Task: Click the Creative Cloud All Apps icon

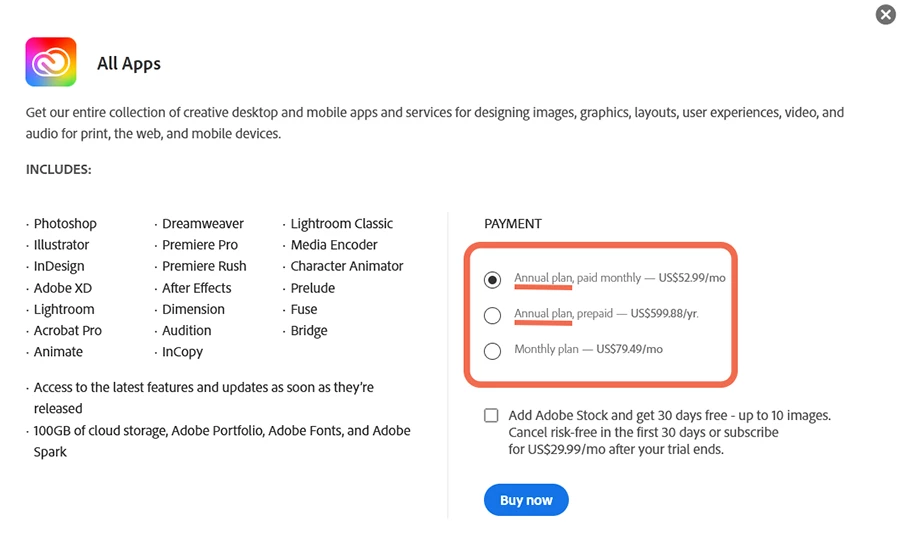Action: 51,62
